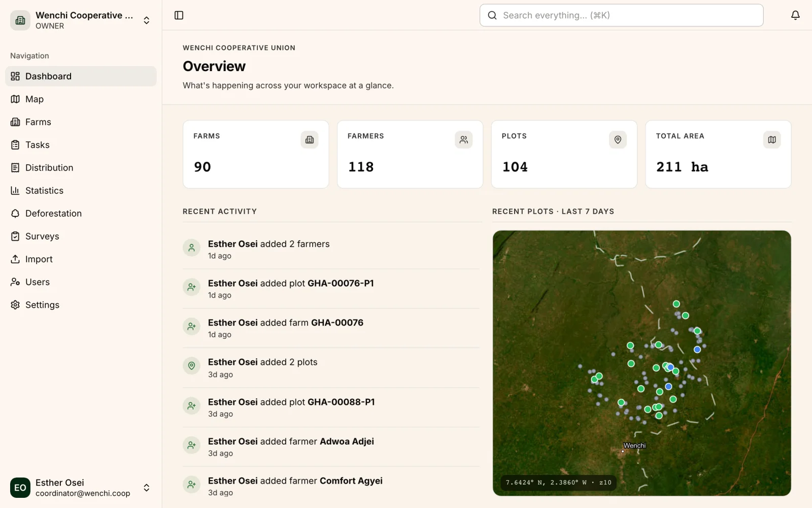Open Surveys
The image size is (812, 508).
click(81, 236)
